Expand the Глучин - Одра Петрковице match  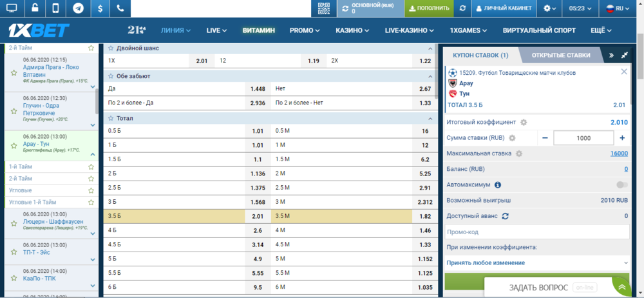click(x=92, y=124)
